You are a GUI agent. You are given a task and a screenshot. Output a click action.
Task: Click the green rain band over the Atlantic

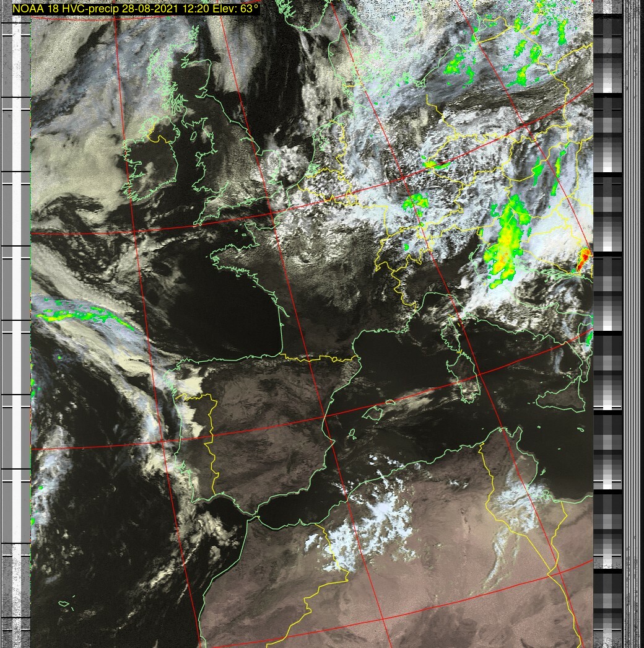point(80,316)
